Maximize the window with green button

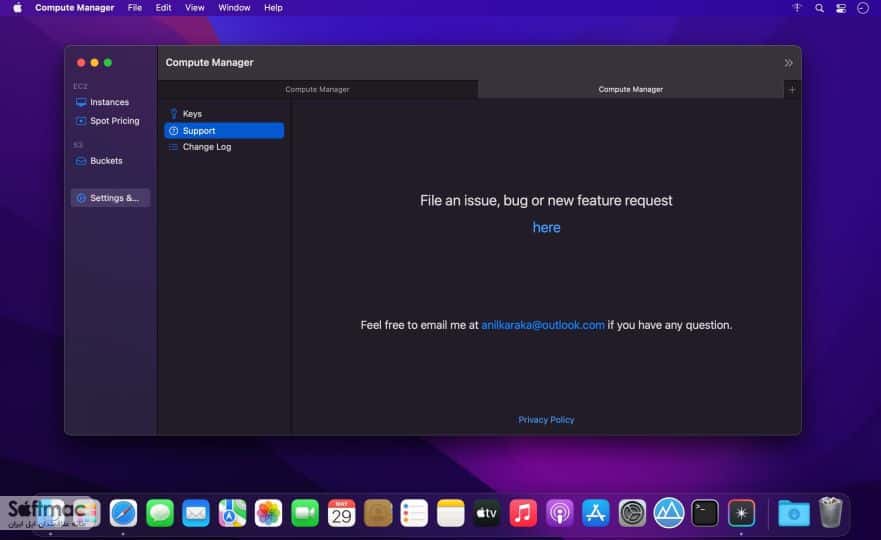pyautogui.click(x=108, y=63)
